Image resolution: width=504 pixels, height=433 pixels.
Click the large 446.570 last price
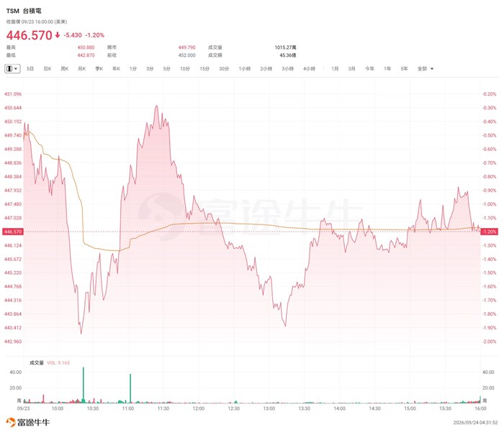30,35
